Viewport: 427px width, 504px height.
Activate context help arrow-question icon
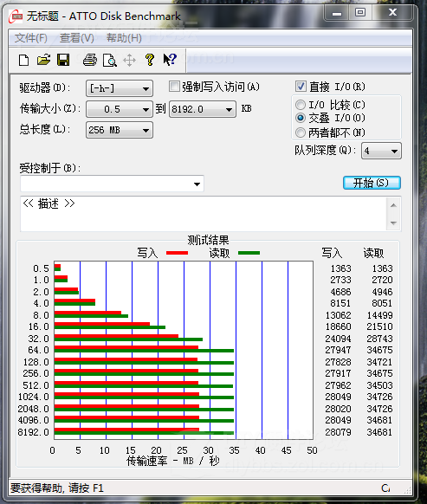170,60
